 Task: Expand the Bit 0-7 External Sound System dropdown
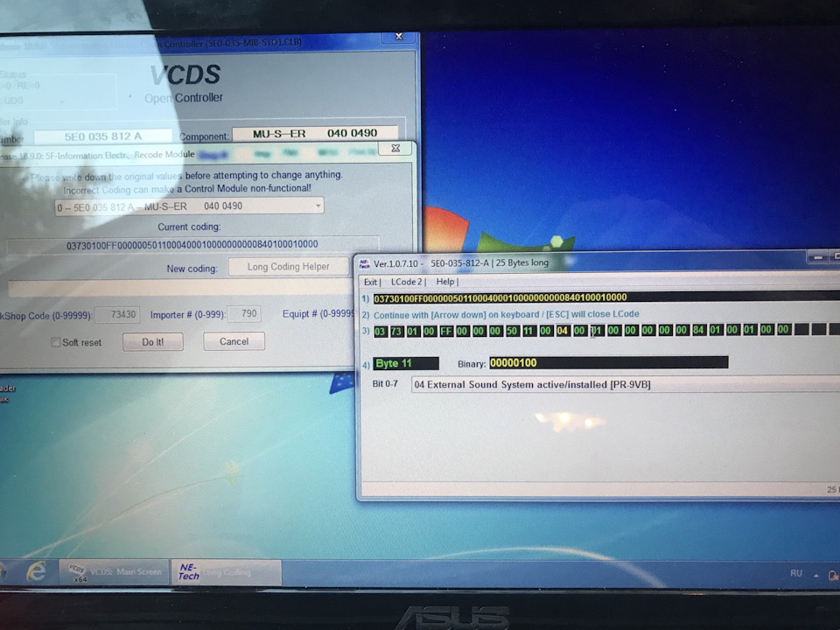(x=625, y=385)
